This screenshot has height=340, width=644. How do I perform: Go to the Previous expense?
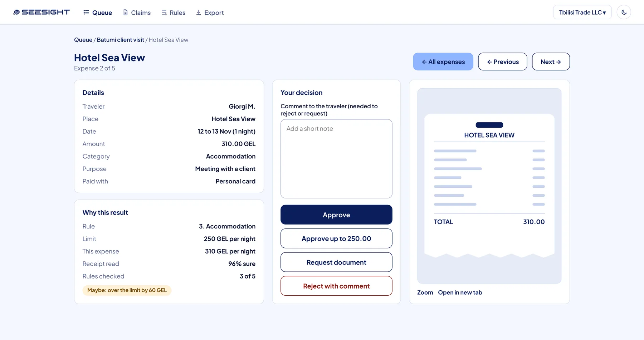click(502, 61)
